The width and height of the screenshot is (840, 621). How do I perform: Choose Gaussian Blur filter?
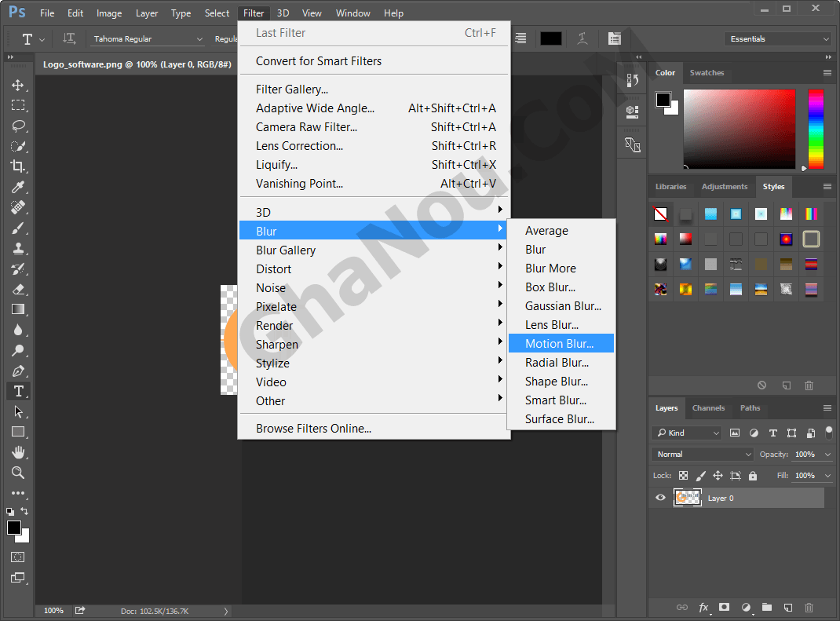(x=561, y=306)
